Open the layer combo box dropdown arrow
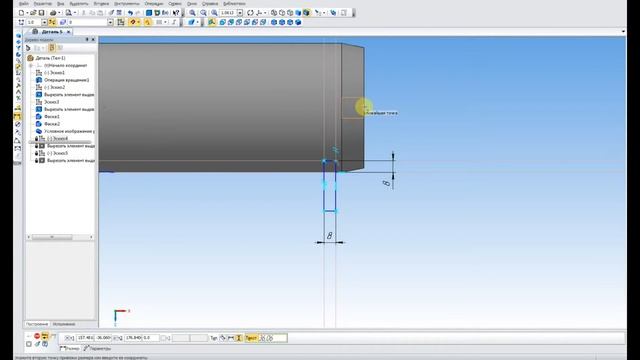This screenshot has width=640, height=360. click(x=110, y=22)
